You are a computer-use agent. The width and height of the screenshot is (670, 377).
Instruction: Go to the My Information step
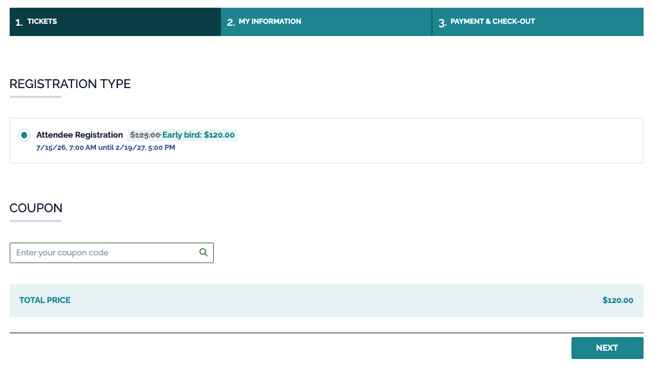click(326, 22)
